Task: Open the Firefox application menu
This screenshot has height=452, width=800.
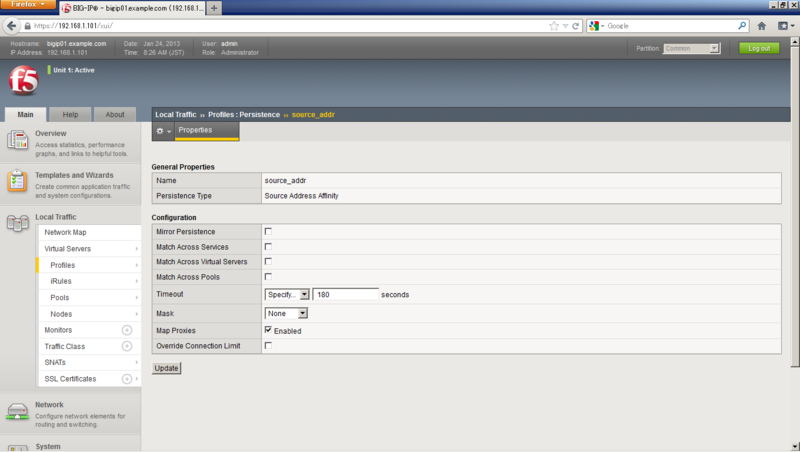Action: pyautogui.click(x=28, y=5)
